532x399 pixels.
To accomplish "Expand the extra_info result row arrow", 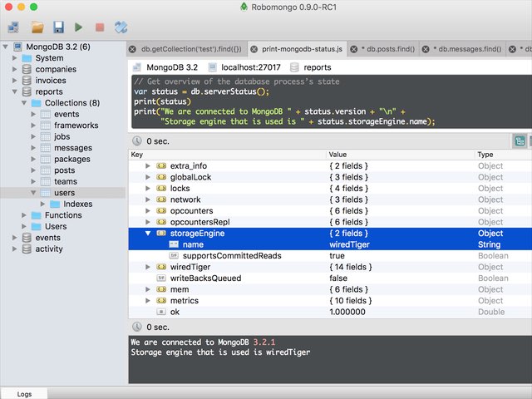I will tap(148, 166).
